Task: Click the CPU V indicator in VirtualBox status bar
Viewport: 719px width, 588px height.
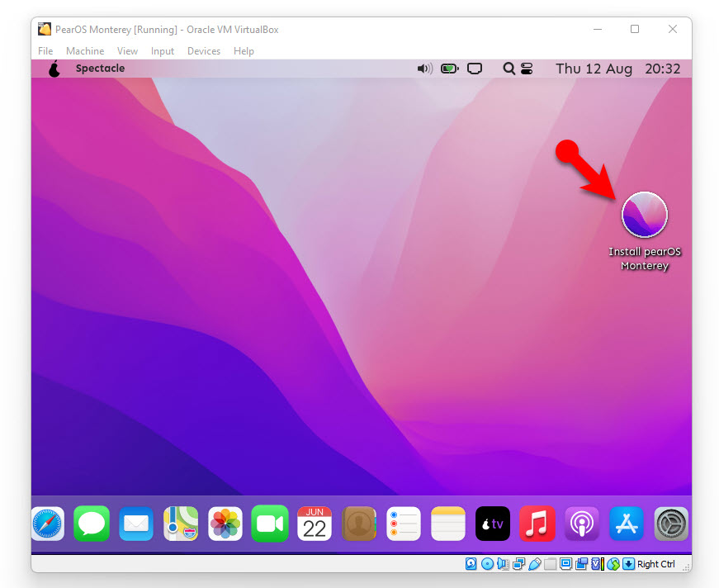Action: [598, 564]
